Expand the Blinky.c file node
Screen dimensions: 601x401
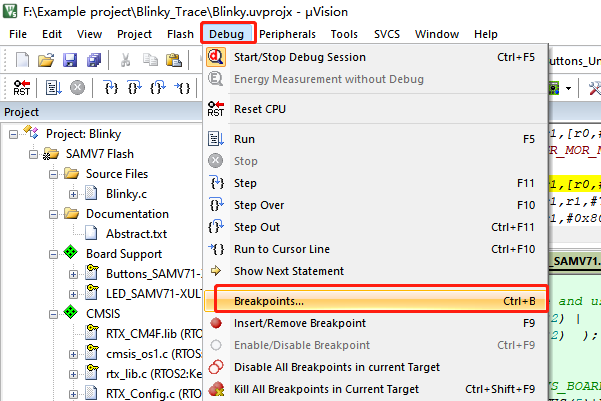(74, 194)
